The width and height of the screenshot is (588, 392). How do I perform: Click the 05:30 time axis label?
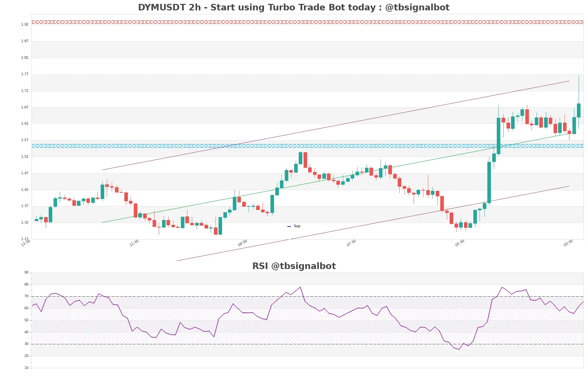point(460,243)
